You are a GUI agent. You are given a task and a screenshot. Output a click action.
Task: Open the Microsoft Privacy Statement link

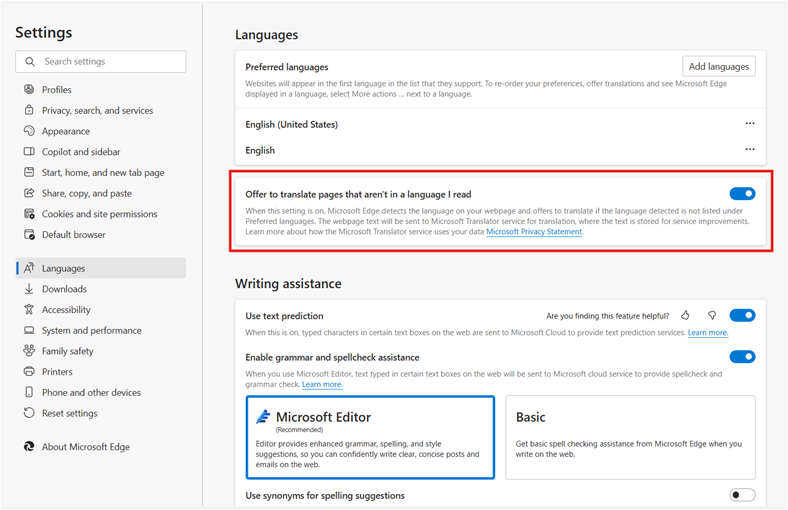point(534,232)
